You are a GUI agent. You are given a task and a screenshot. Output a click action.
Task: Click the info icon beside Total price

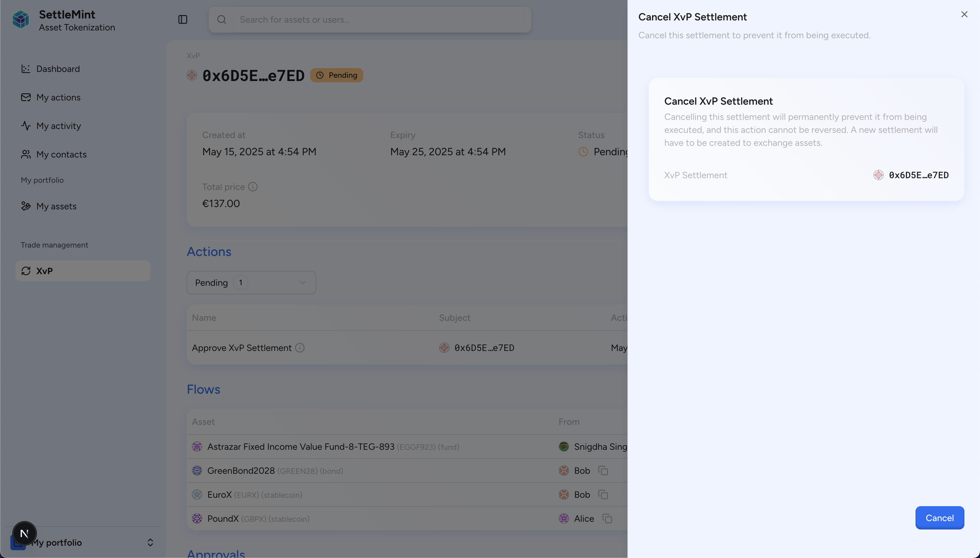tap(252, 187)
